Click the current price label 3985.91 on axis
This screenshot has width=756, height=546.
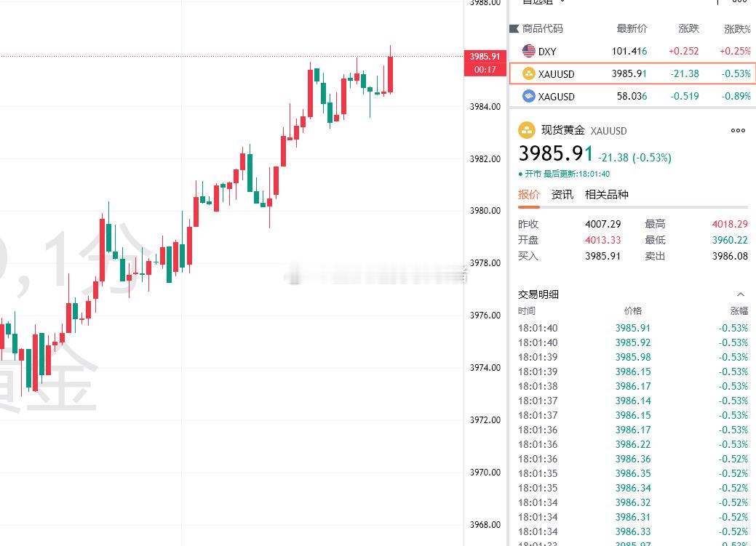pos(485,57)
